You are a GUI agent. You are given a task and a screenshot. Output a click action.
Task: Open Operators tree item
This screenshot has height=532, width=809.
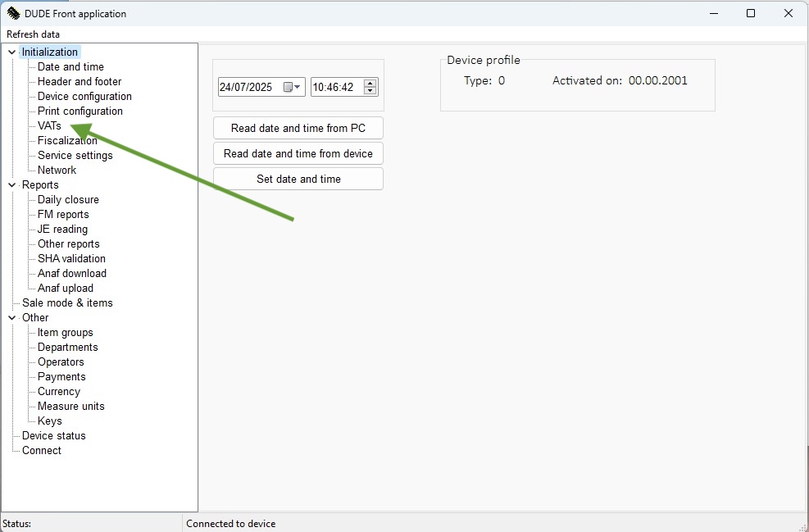pyautogui.click(x=61, y=361)
